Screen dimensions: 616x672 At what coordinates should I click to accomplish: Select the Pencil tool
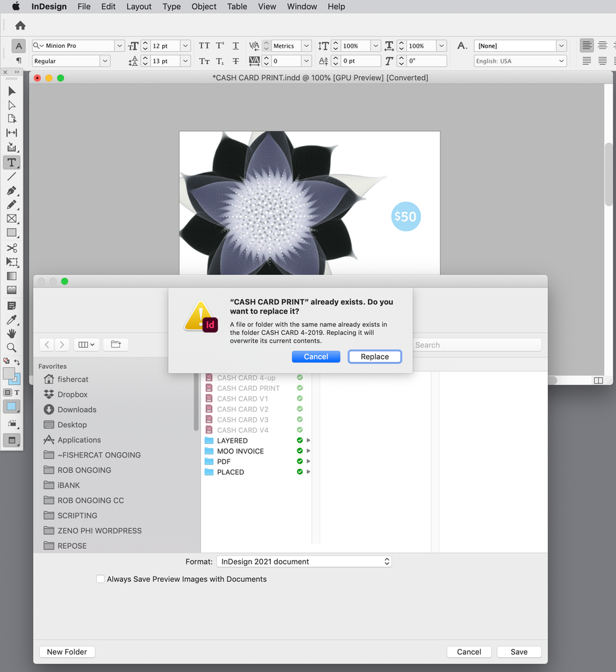click(x=11, y=204)
